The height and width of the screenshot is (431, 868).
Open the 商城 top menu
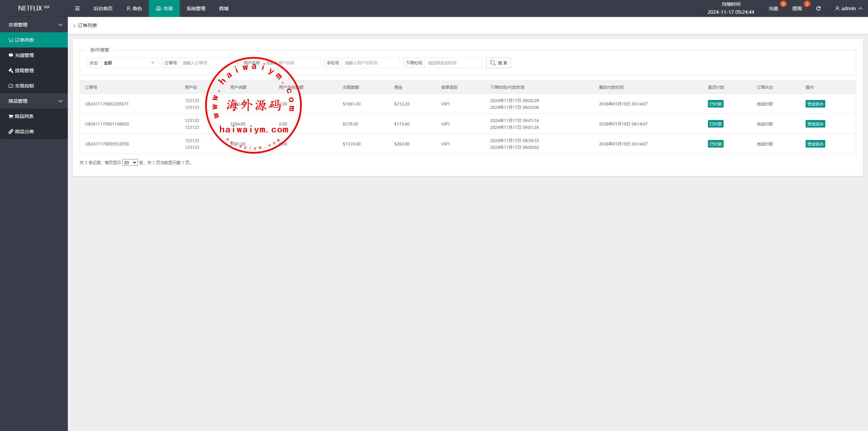223,8
